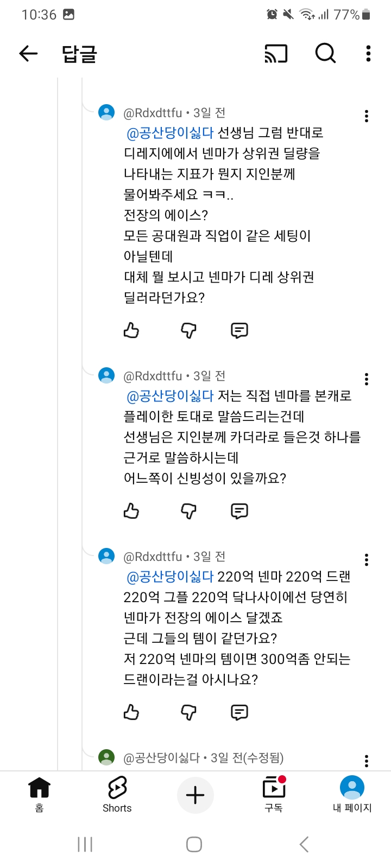Dislike the first @Rdxdttfu reply
This screenshot has width=391, height=868.
tap(188, 330)
